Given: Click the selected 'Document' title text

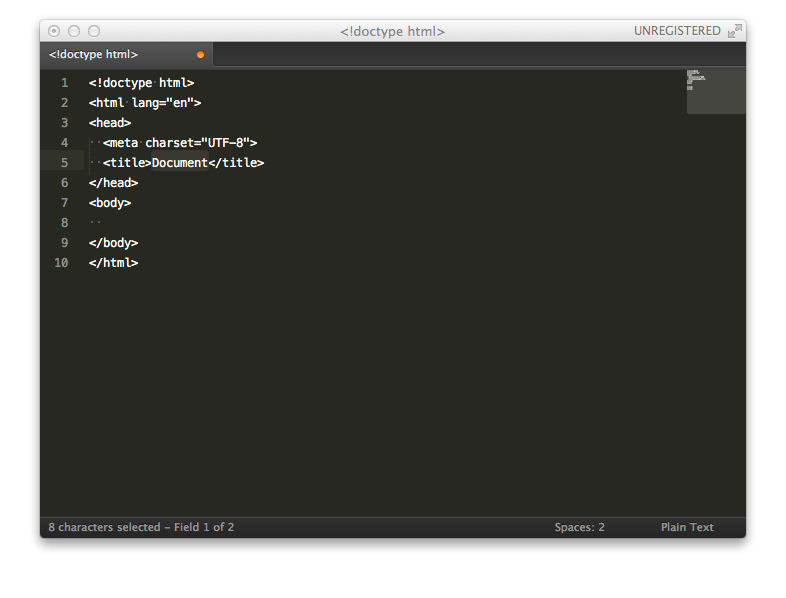Looking at the screenshot, I should click(x=179, y=163).
